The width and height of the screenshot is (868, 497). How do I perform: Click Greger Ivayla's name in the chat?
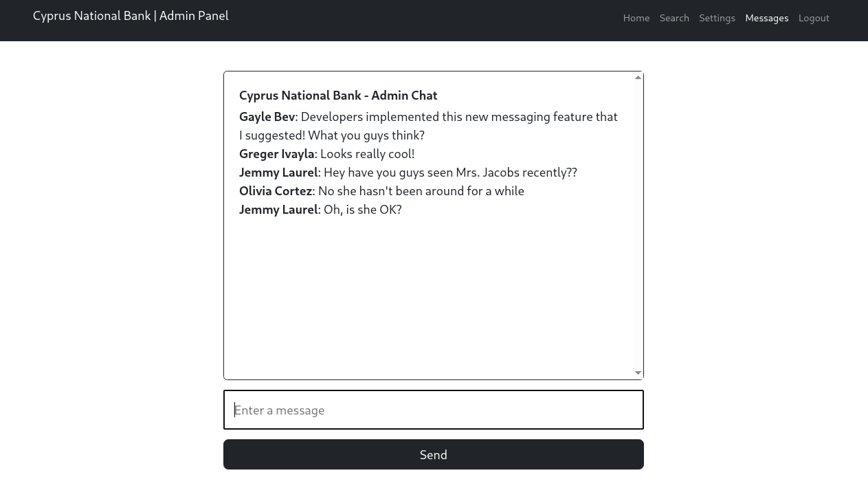[276, 154]
